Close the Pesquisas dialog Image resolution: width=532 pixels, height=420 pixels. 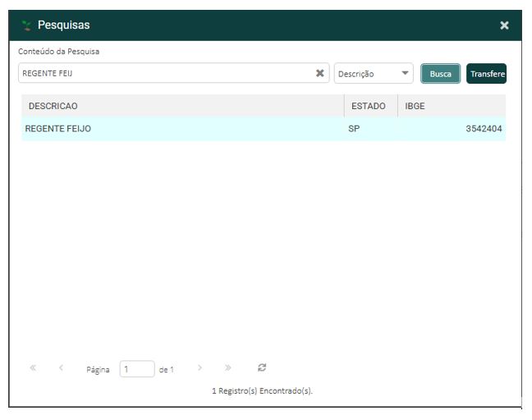point(504,25)
